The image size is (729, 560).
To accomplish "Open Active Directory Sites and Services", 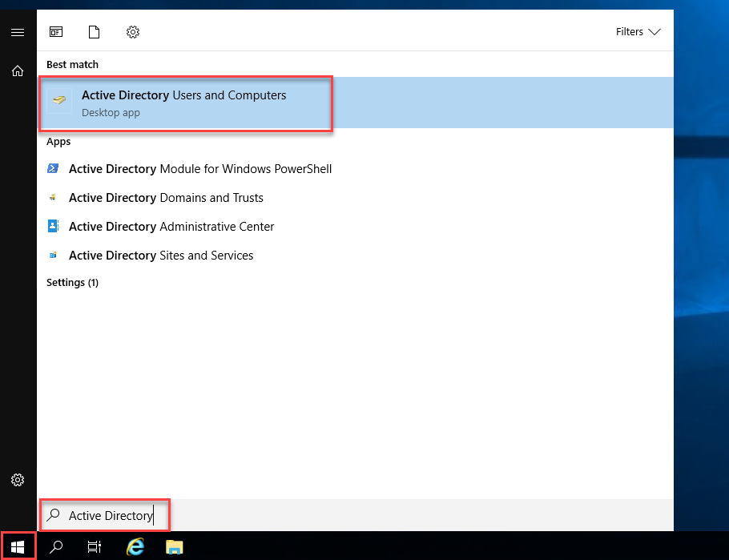I will point(356,256).
